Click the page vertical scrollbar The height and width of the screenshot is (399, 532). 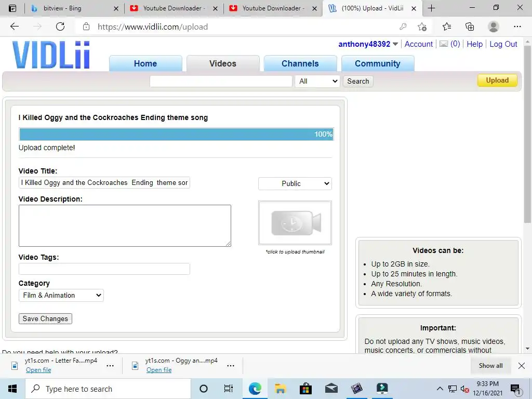pyautogui.click(x=527, y=134)
